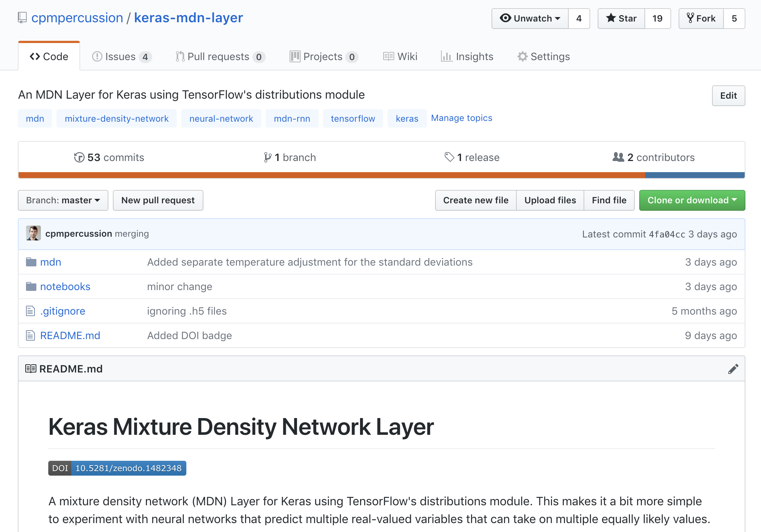Select keras topic tag
This screenshot has width=761, height=532.
[407, 119]
